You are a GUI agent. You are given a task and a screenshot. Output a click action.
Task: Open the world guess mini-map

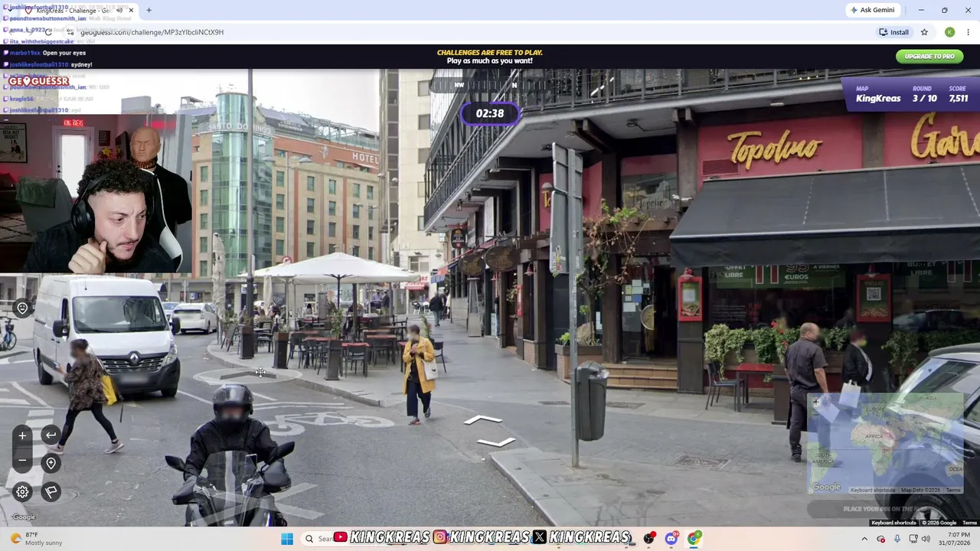pyautogui.click(x=885, y=444)
